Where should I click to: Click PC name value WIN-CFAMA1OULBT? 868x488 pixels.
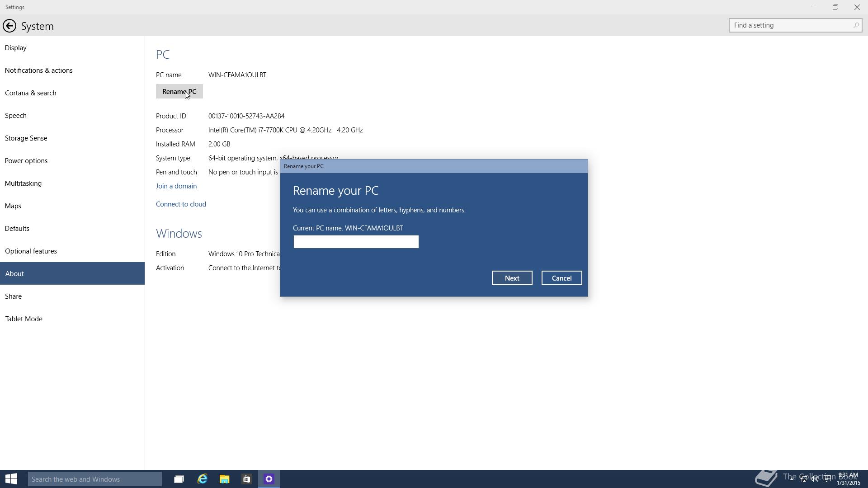pos(237,75)
